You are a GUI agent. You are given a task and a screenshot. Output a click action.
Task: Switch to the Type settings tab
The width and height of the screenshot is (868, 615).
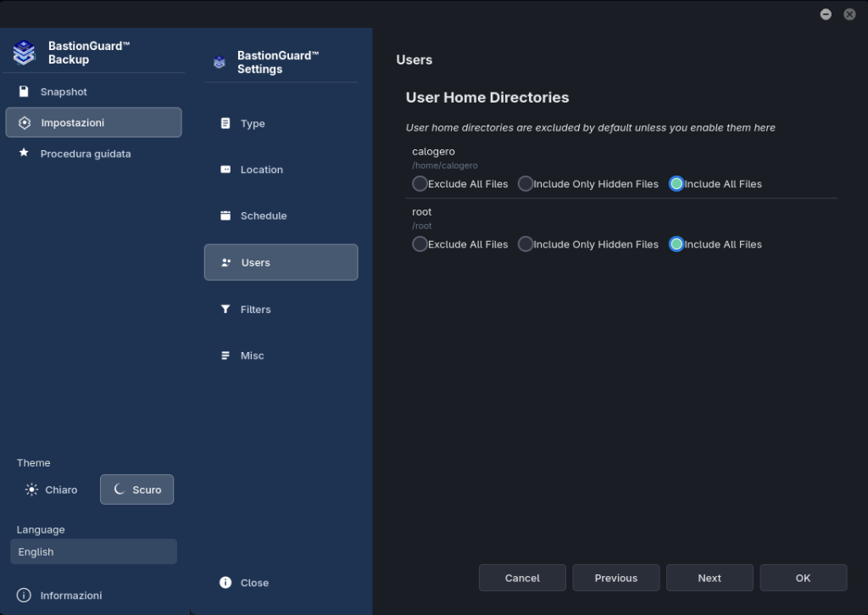pos(281,124)
